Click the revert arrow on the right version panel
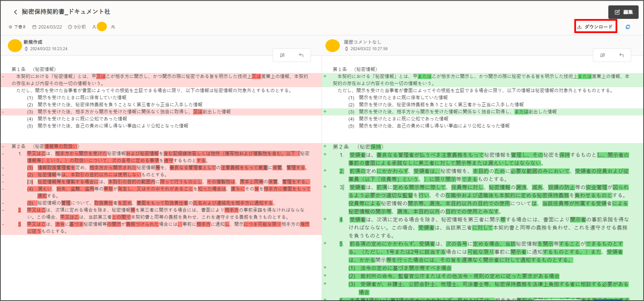Viewport: 644px width, 301px height. coord(622,55)
